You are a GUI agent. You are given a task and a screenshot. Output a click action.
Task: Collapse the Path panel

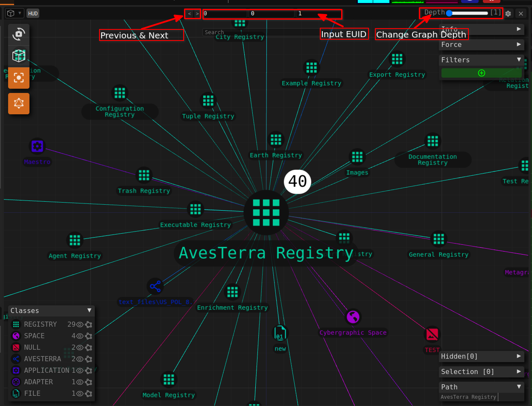[x=481, y=387]
